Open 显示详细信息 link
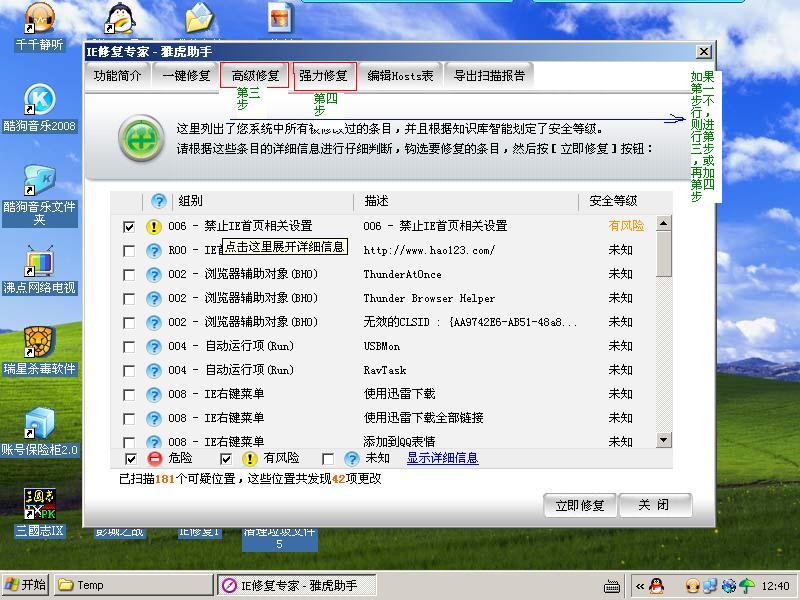 (442, 459)
